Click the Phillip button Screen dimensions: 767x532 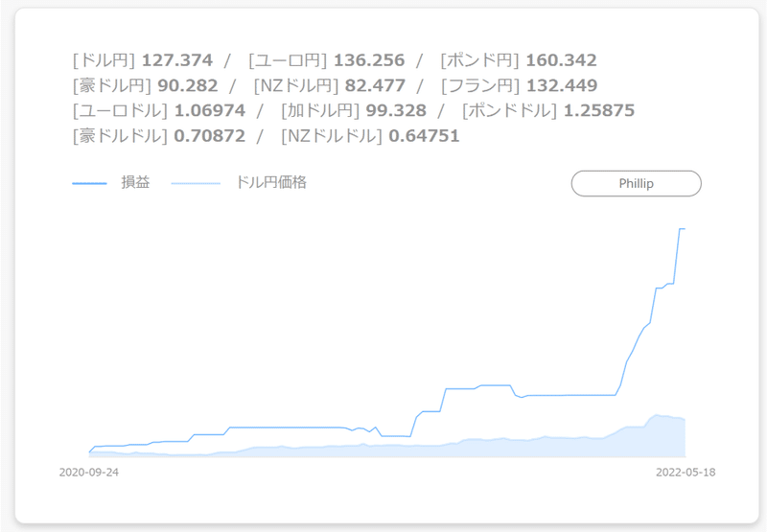(x=636, y=183)
